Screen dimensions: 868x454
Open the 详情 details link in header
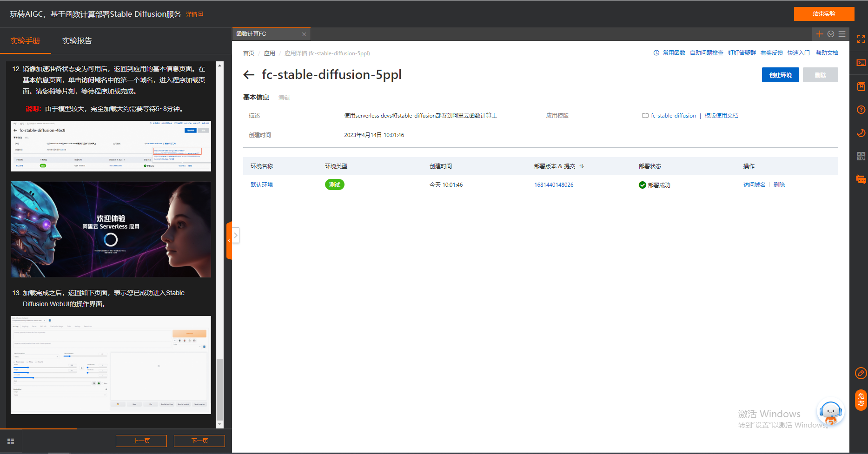194,14
